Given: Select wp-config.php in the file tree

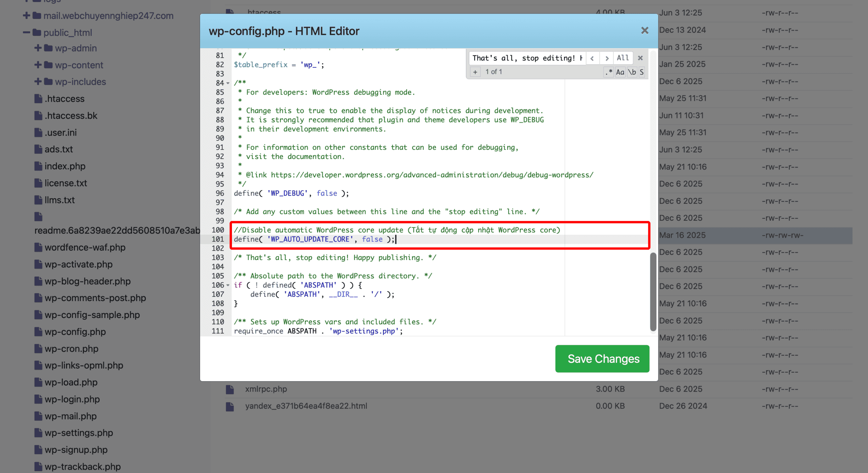Looking at the screenshot, I should point(75,332).
